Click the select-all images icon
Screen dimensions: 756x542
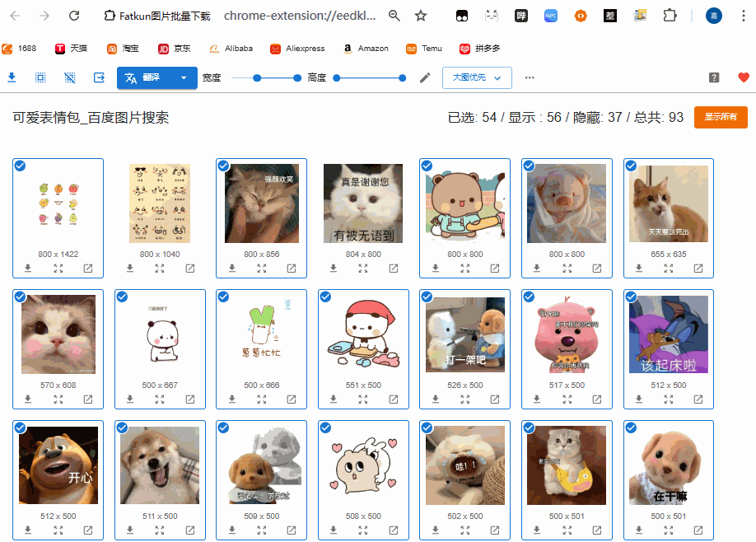pos(40,77)
